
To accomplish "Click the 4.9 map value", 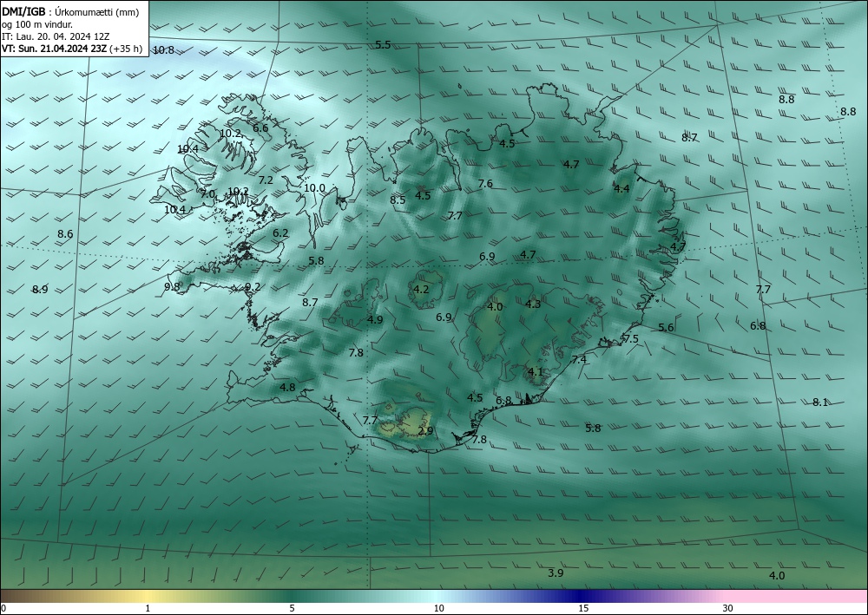I will pos(375,319).
